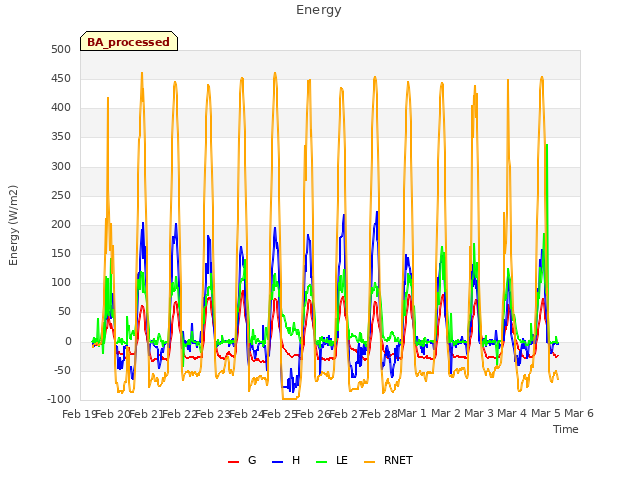Click the 200 y-axis label
This screenshot has width=640, height=480.
click(x=61, y=224)
